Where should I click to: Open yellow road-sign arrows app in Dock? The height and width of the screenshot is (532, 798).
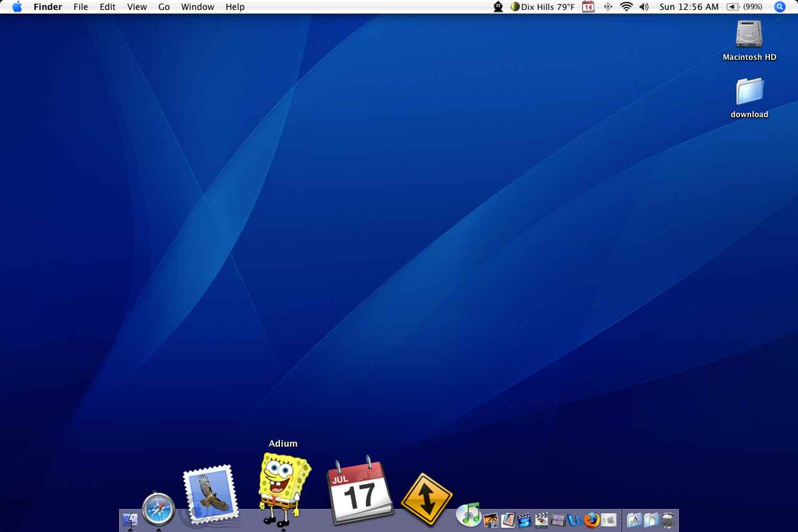(x=426, y=500)
